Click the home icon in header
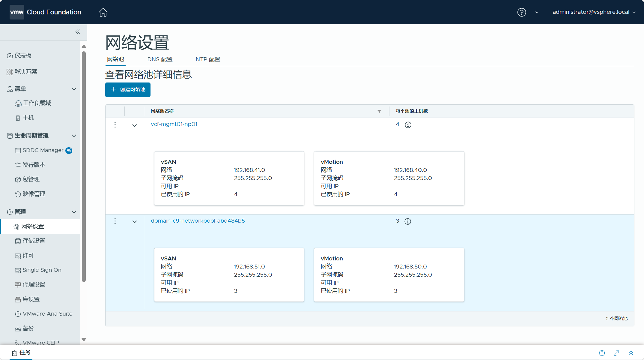The height and width of the screenshot is (360, 644). tap(103, 12)
